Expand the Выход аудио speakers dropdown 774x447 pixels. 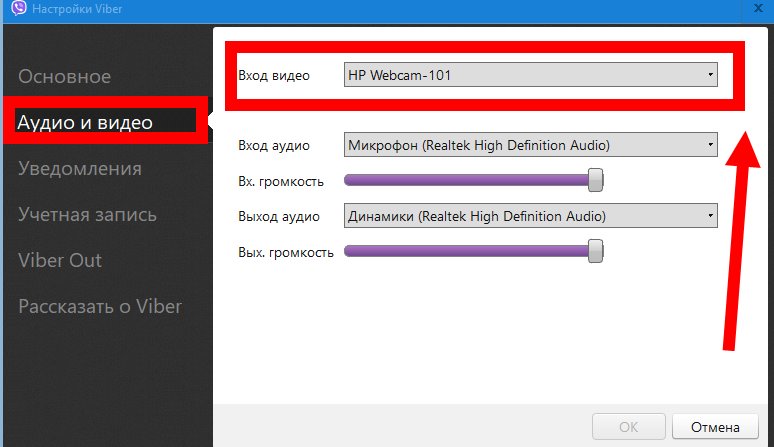pos(531,216)
